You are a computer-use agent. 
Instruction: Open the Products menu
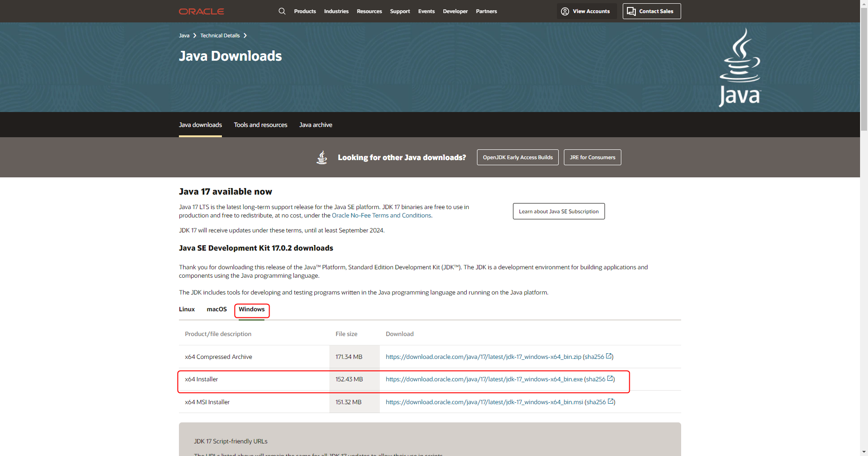click(305, 11)
